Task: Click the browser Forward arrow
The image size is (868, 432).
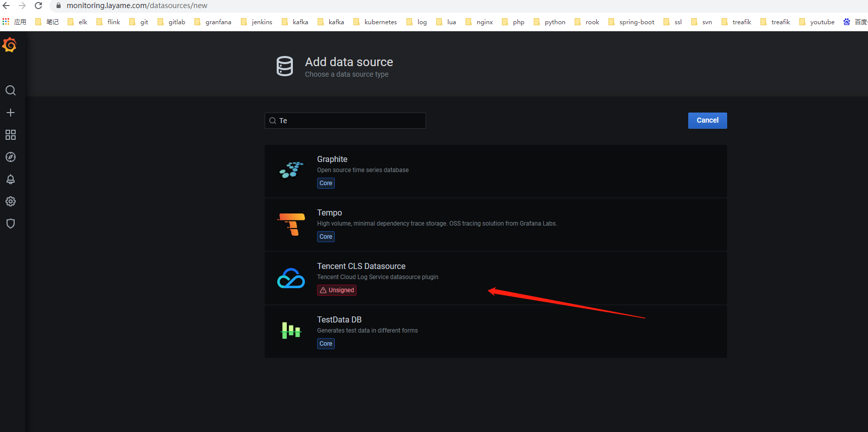Action: (x=22, y=6)
